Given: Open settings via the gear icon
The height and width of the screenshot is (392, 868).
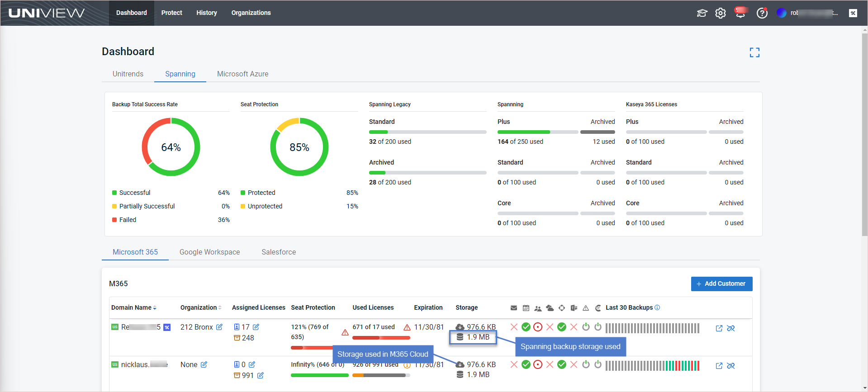Looking at the screenshot, I should [721, 13].
